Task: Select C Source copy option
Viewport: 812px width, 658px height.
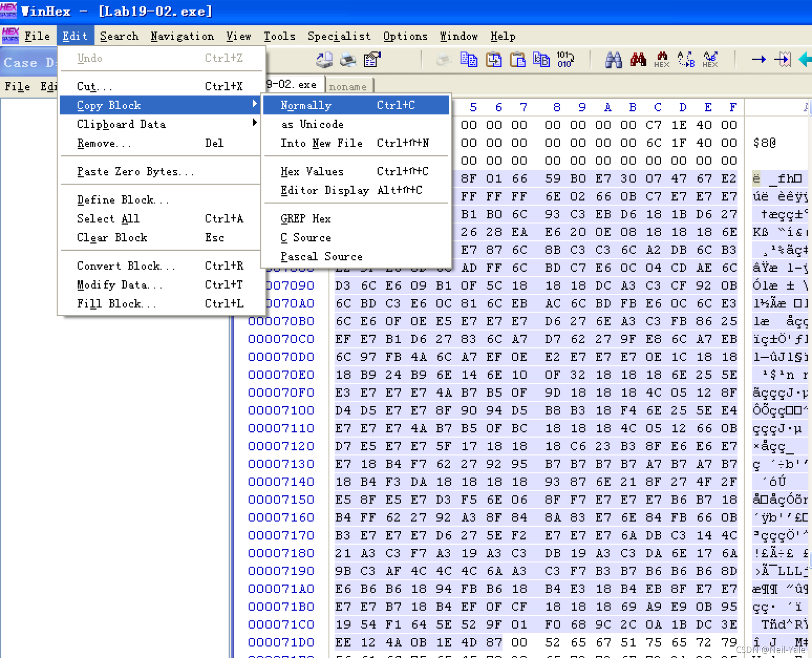Action: pyautogui.click(x=356, y=238)
